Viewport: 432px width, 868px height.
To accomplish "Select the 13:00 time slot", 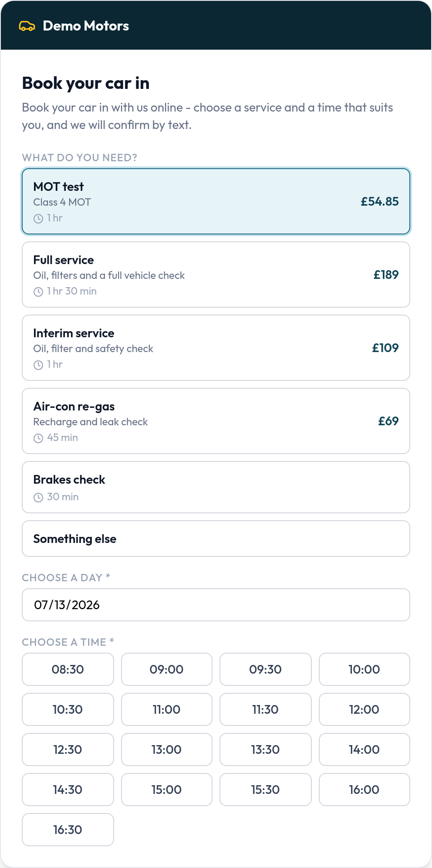I will pos(167,749).
